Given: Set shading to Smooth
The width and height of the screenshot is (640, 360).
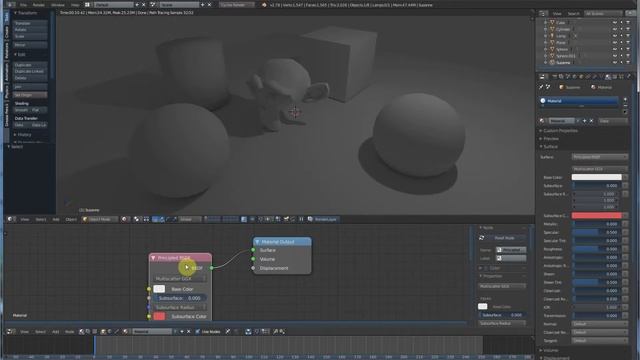Looking at the screenshot, I should 21,110.
